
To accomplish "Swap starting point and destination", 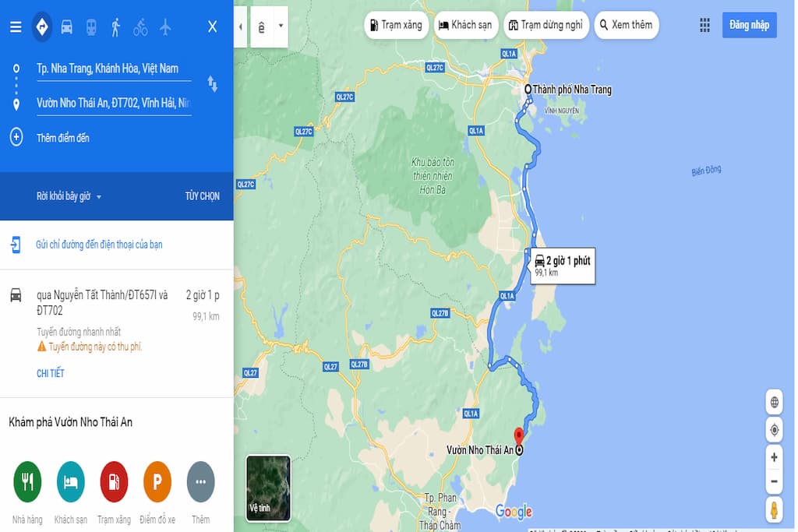I will click(212, 84).
